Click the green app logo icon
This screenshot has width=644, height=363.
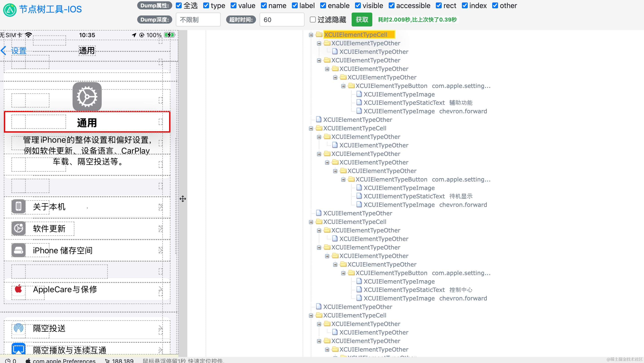click(10, 10)
